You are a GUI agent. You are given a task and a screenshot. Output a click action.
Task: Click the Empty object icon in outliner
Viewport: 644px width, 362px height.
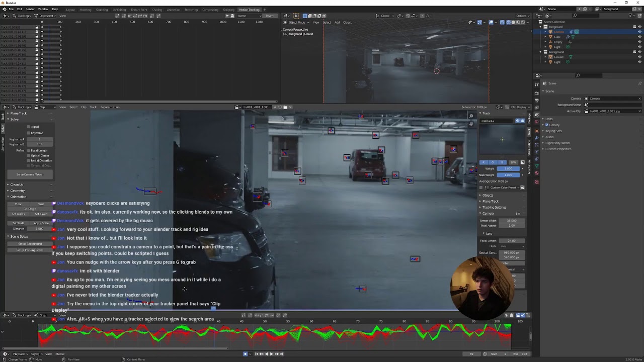point(550,42)
